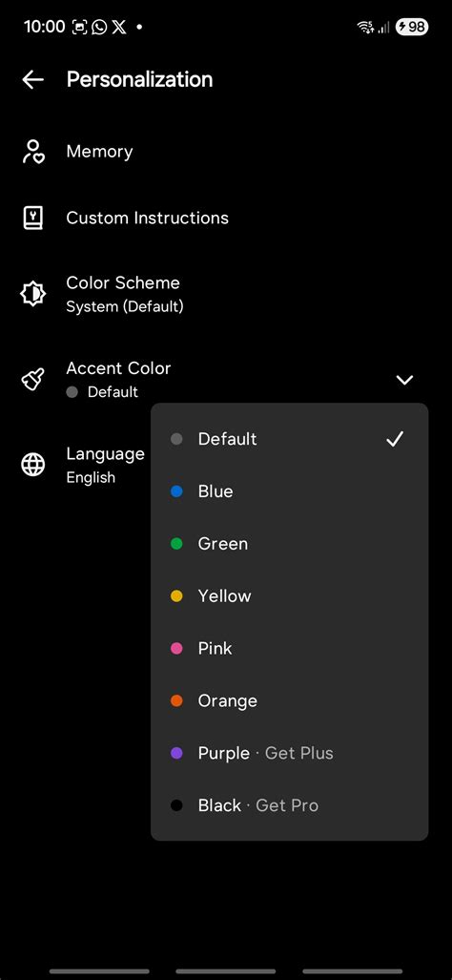Tap the gray dot in the Default menu row
452x980 pixels.
[176, 439]
